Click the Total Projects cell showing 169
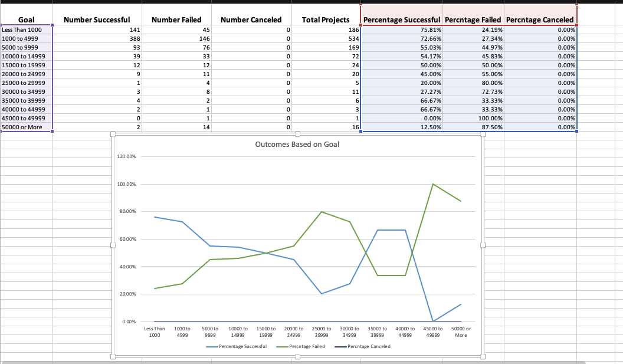Screen dimensions: 623x364 (326, 47)
